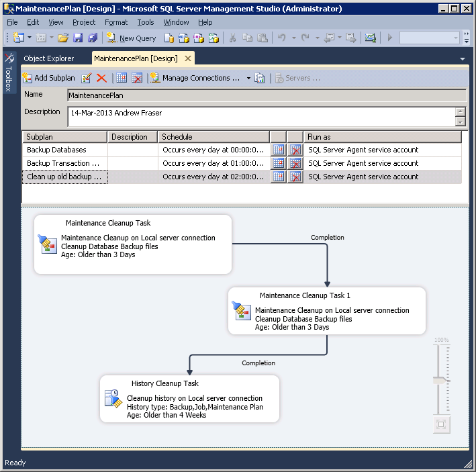Open the Manage Connections dropdown arrow

[x=248, y=78]
